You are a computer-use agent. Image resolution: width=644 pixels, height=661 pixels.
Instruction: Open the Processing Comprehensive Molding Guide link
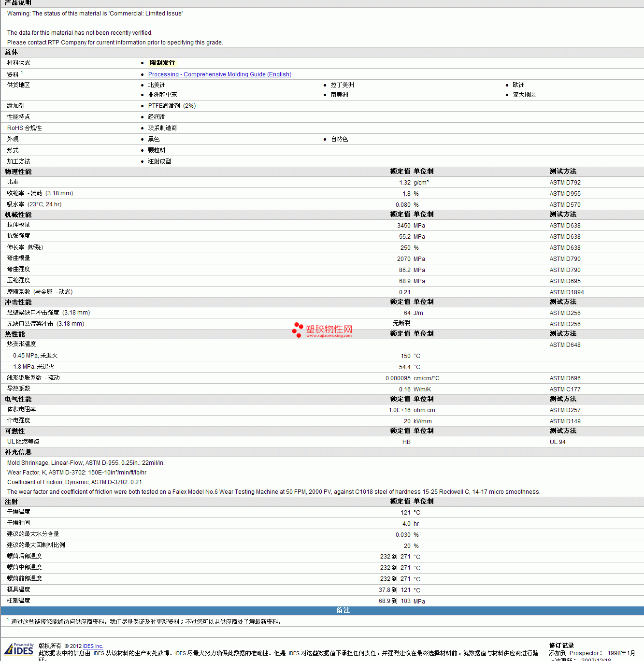pos(219,74)
